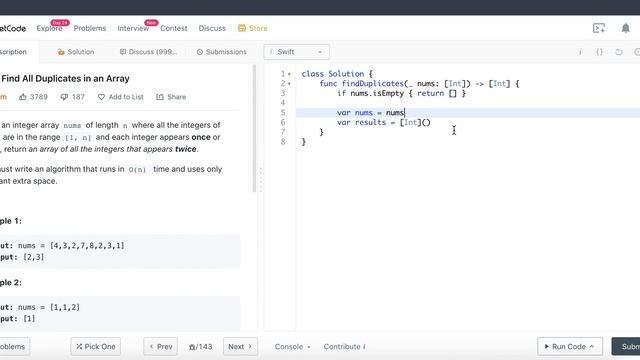640x360 pixels.
Task: Click the Pick One button
Action: pos(96,347)
